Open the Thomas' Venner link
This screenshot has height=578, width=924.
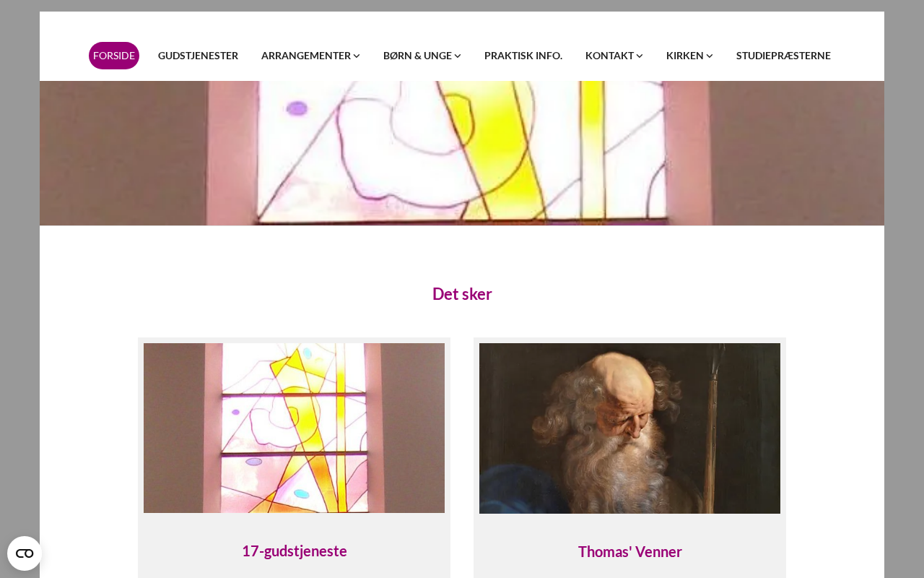[630, 551]
